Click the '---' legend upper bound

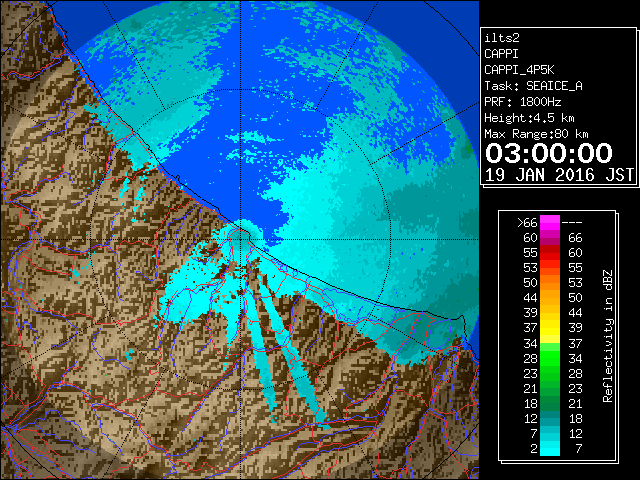point(572,223)
